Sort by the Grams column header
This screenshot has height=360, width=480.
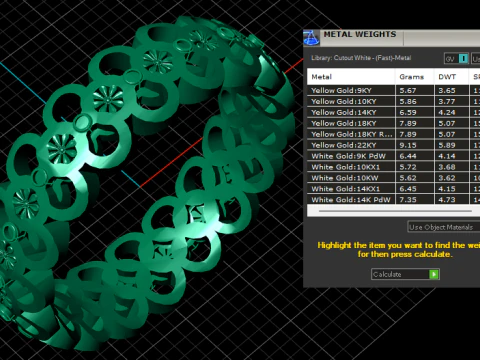tap(415, 77)
